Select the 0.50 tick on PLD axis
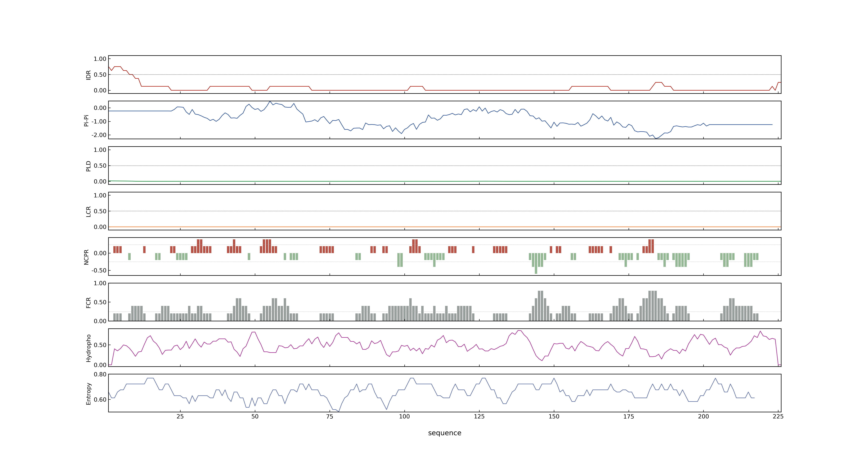 [x=100, y=166]
